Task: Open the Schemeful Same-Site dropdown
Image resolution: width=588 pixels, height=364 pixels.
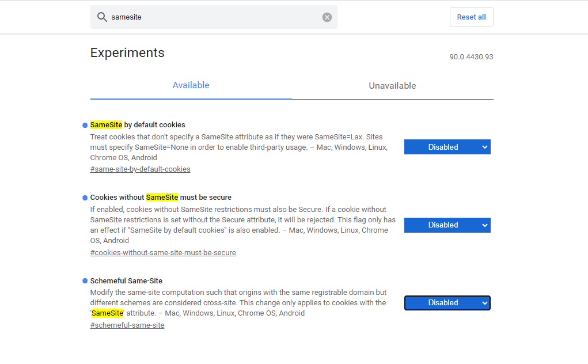Action: point(447,303)
